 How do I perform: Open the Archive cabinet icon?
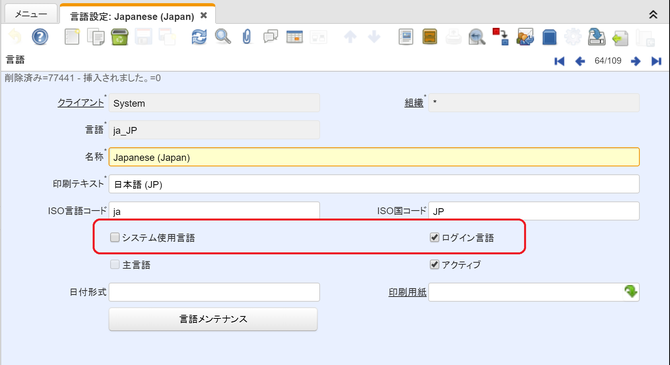coord(429,37)
